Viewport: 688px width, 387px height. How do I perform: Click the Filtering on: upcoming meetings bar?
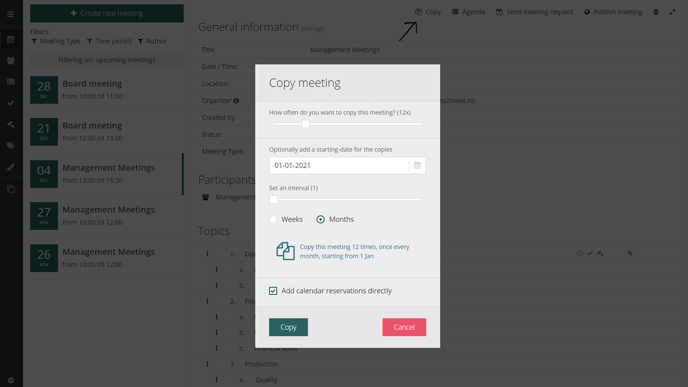pos(107,60)
